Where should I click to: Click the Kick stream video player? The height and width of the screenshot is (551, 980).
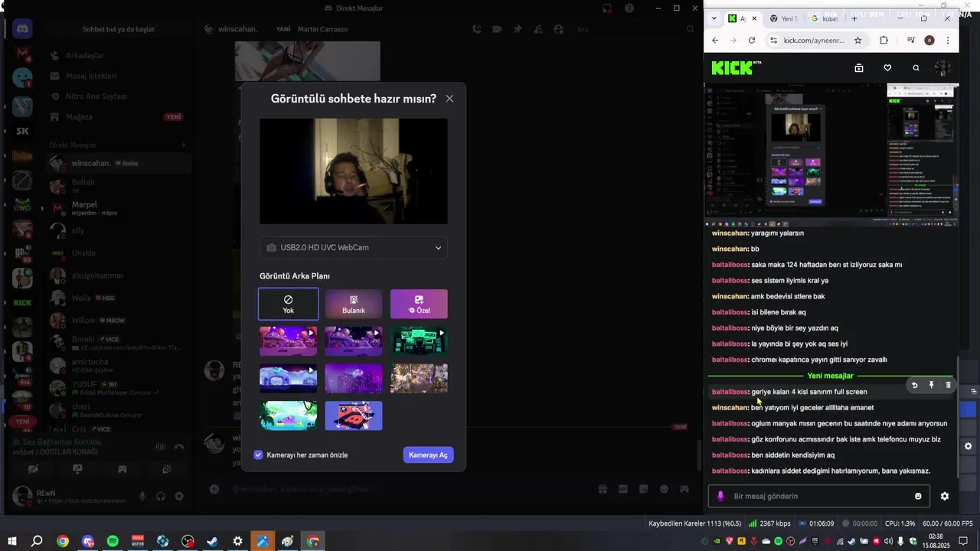(831, 154)
